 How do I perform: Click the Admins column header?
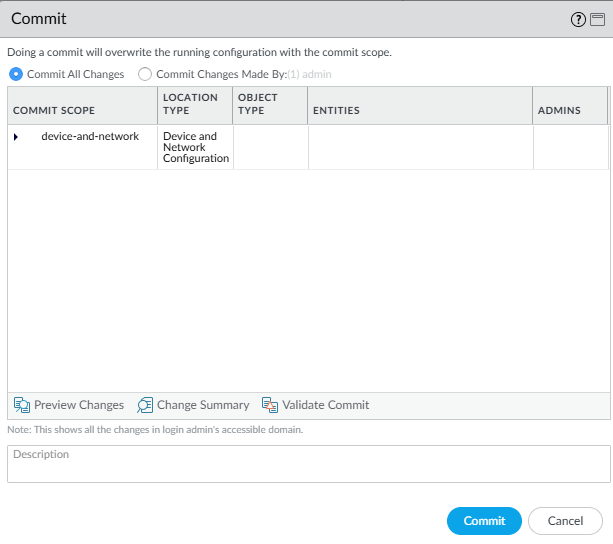(559, 110)
